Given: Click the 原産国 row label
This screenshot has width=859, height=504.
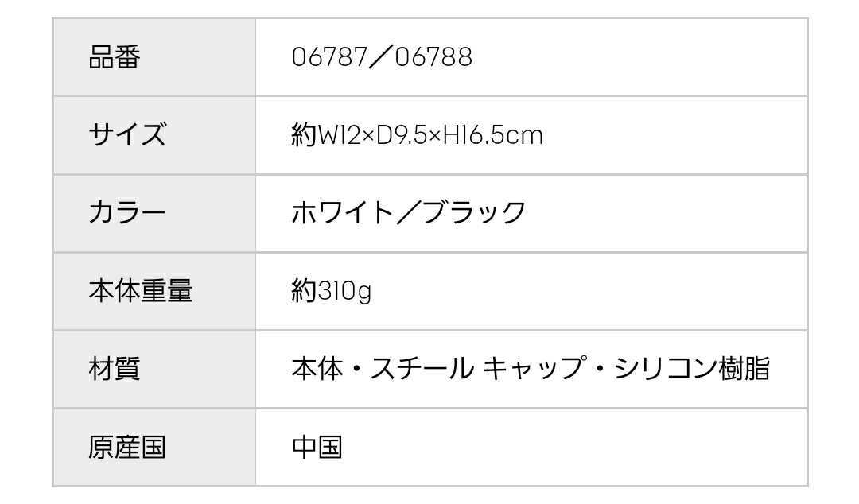Looking at the screenshot, I should 127,447.
